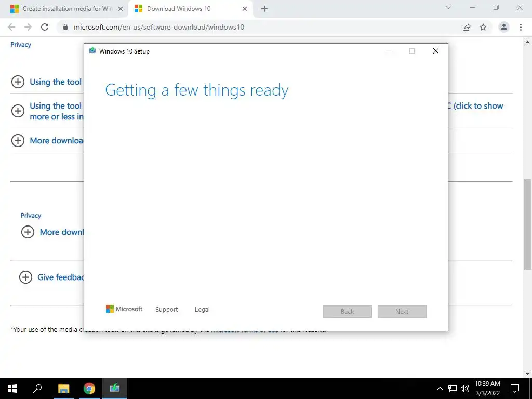Open the Windows Start menu
532x399 pixels.
(12, 389)
